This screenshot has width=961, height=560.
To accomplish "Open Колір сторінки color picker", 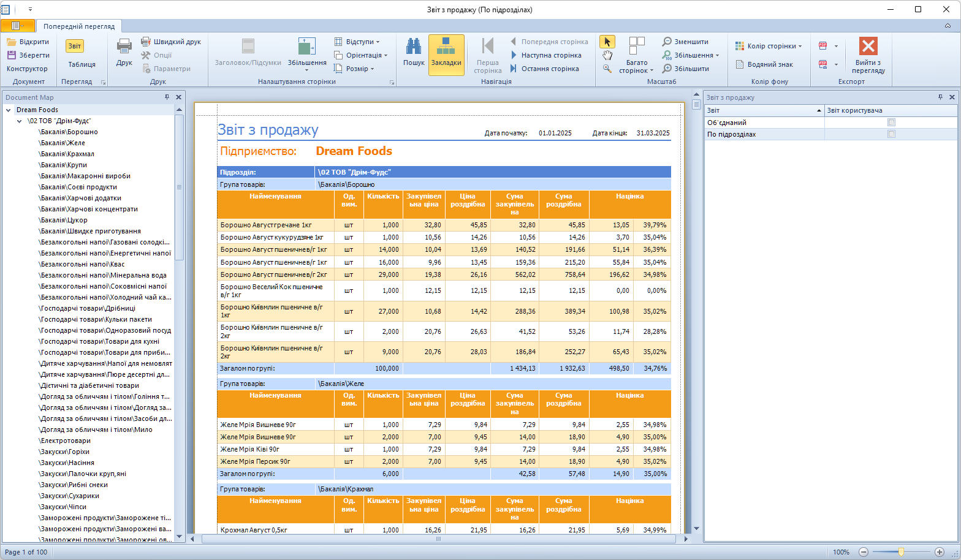I will [x=769, y=46].
